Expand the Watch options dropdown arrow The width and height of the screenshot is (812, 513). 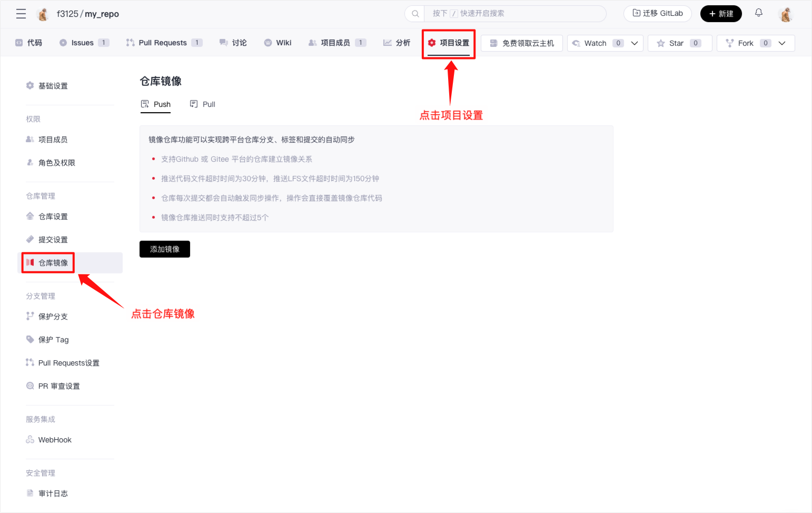point(635,43)
